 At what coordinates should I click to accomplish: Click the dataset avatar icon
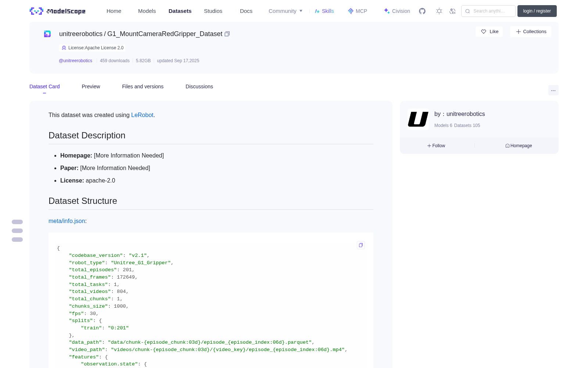coord(47,34)
